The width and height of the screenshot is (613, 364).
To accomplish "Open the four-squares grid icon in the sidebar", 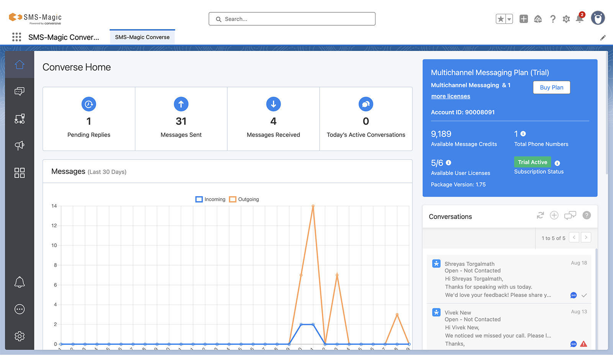I will coord(20,173).
